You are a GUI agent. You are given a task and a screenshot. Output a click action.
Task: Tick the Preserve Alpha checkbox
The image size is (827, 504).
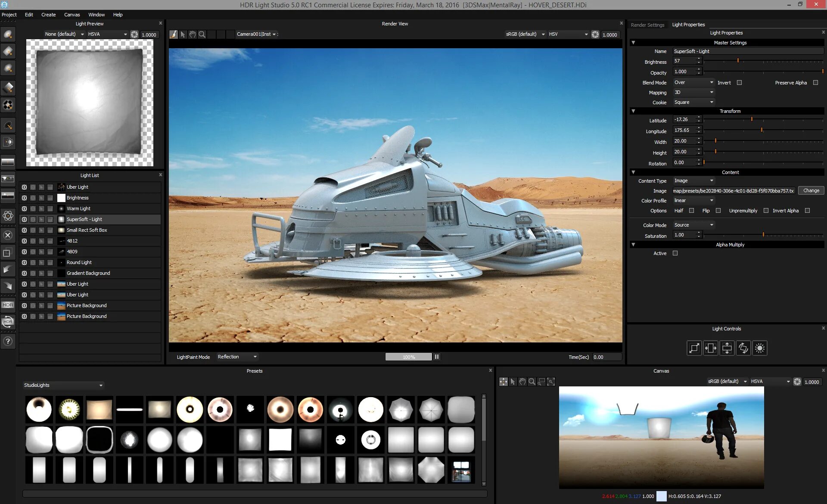(815, 83)
